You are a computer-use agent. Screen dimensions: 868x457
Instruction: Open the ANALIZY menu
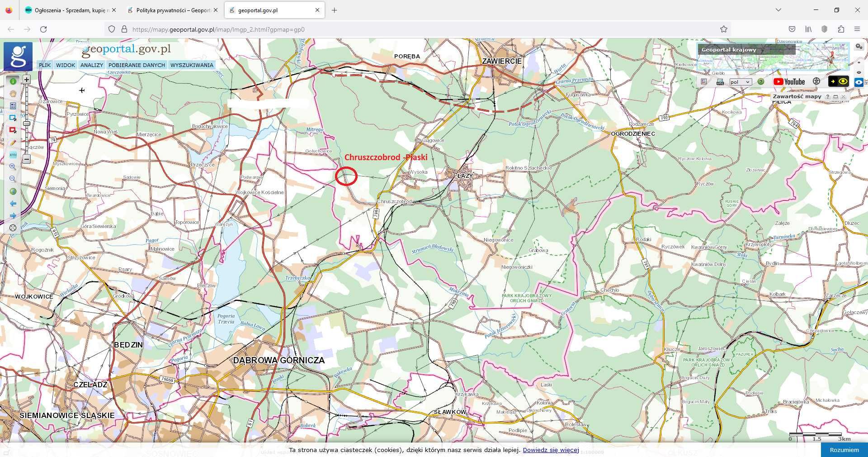click(92, 65)
